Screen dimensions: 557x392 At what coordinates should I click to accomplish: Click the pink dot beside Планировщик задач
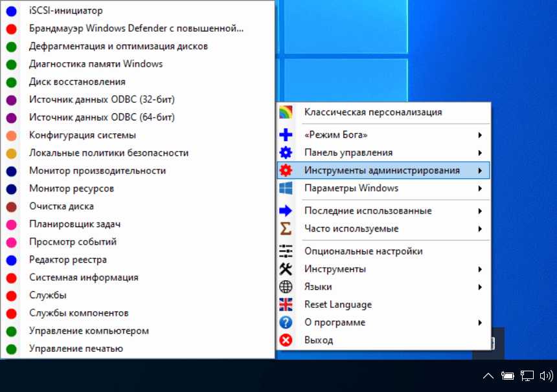tap(12, 224)
